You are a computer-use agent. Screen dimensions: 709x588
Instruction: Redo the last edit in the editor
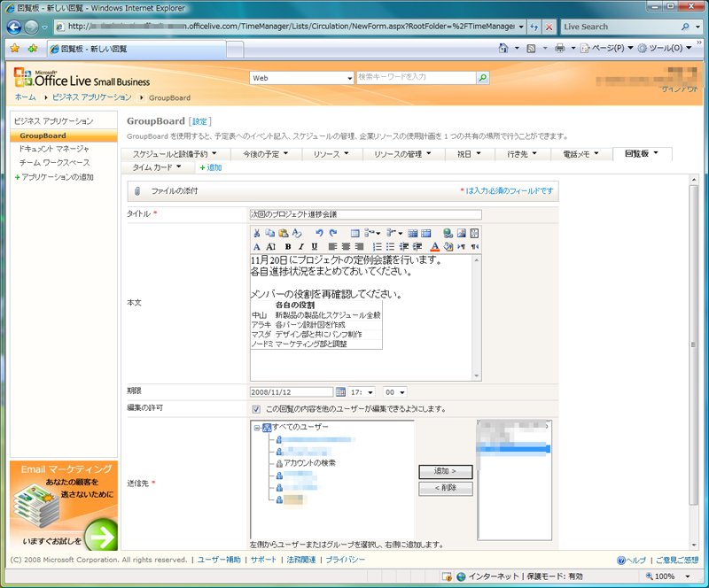tap(333, 233)
